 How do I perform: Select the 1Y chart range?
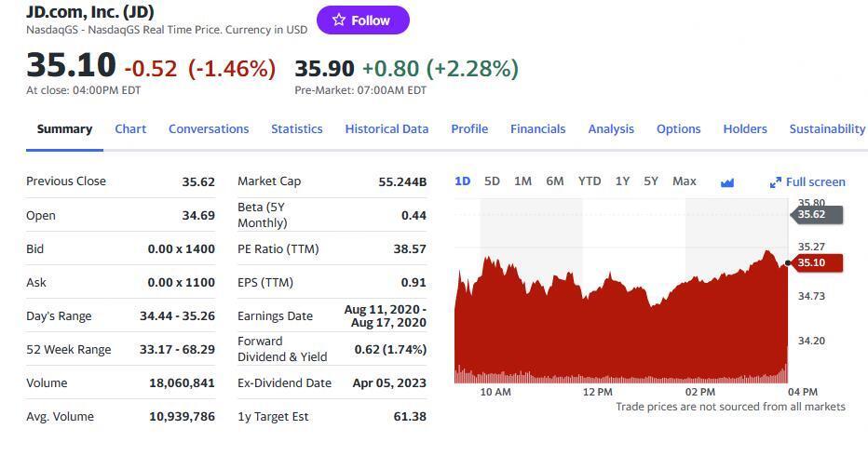(622, 181)
